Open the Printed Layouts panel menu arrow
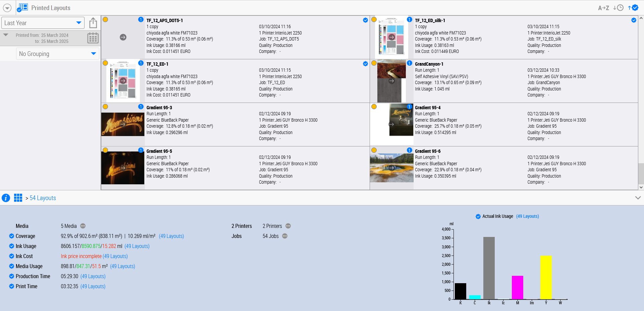 (7, 8)
